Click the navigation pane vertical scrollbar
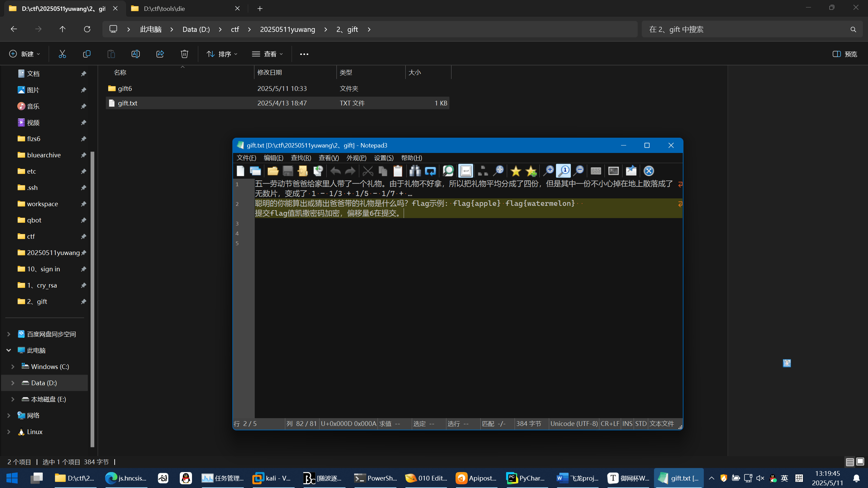 pyautogui.click(x=92, y=298)
